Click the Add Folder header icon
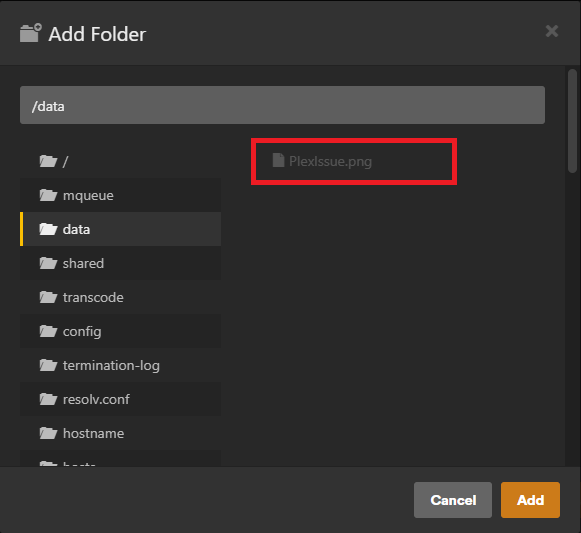Screen dimensions: 581x533 (x=31, y=33)
